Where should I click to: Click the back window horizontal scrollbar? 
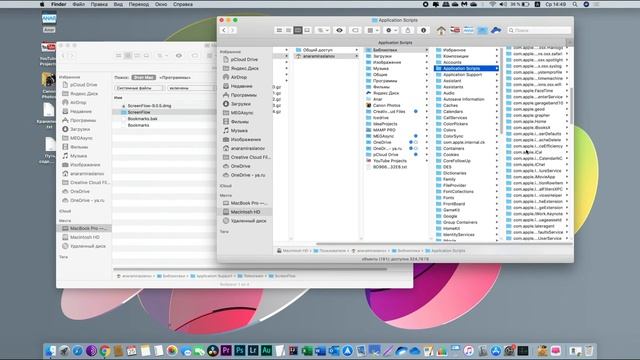click(250, 269)
